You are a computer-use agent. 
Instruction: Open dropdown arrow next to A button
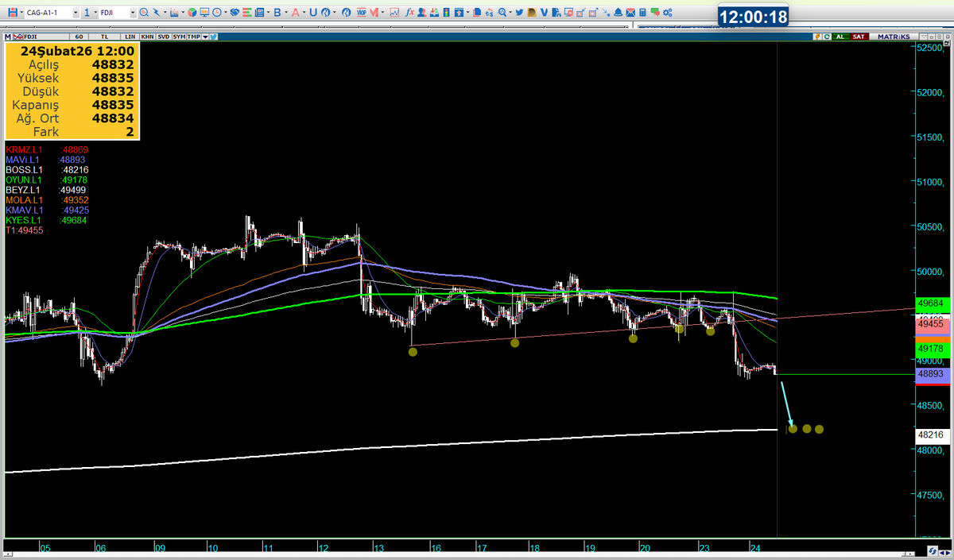304,13
